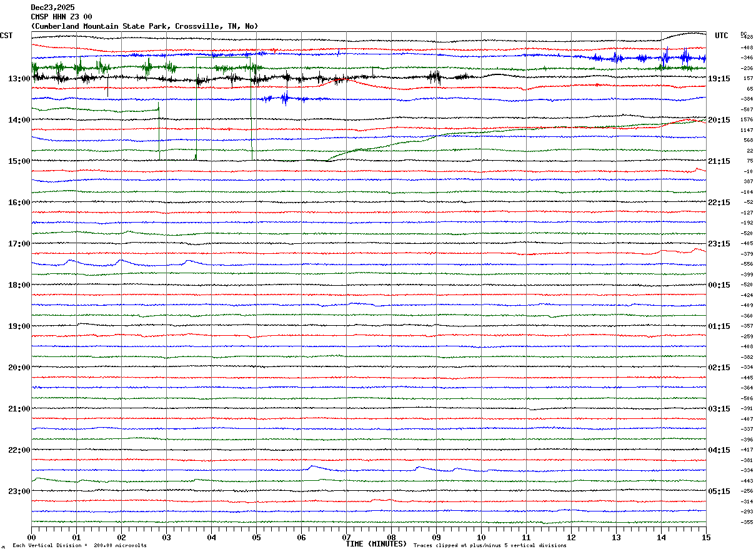
Task: Click the DC offset value -445
Action: (747, 378)
